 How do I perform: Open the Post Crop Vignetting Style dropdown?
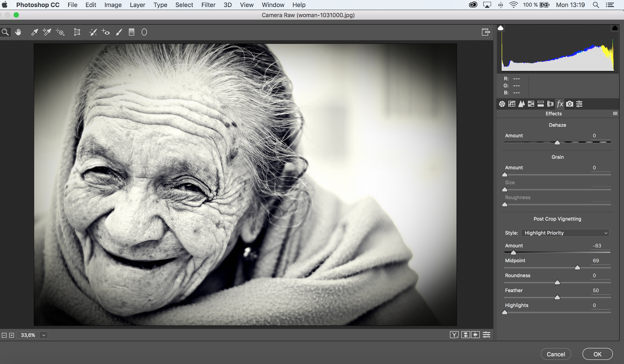tap(565, 233)
